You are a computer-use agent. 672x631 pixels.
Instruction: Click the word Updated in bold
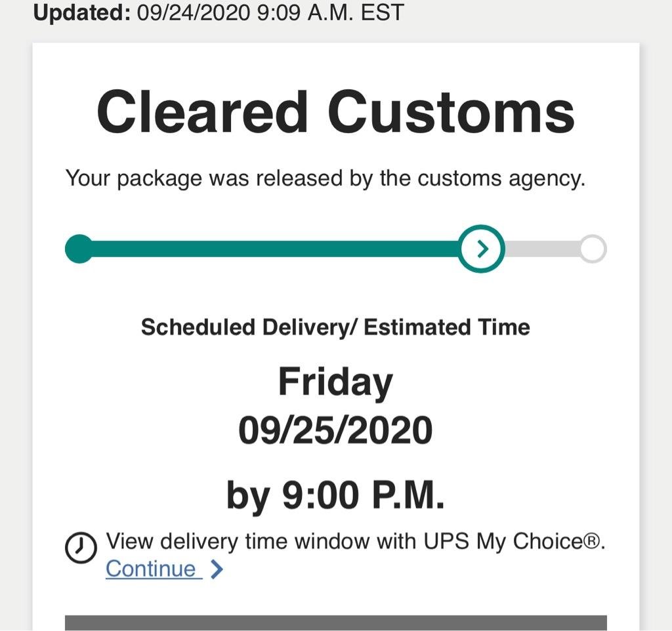point(83,12)
